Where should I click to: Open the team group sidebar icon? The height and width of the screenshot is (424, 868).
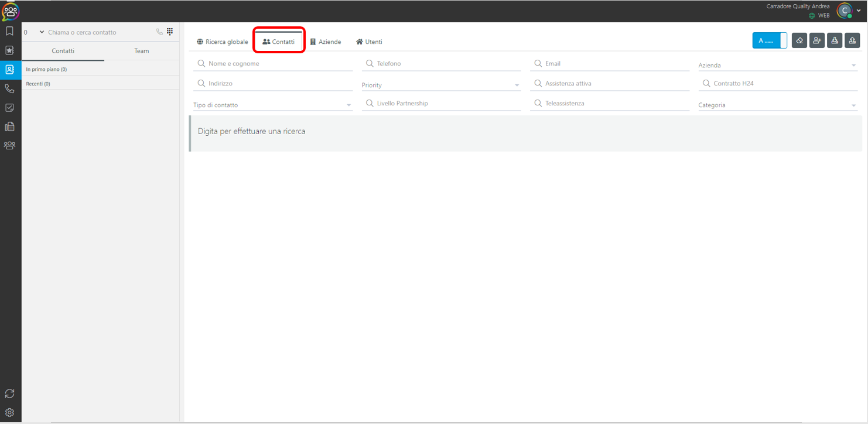(9, 145)
